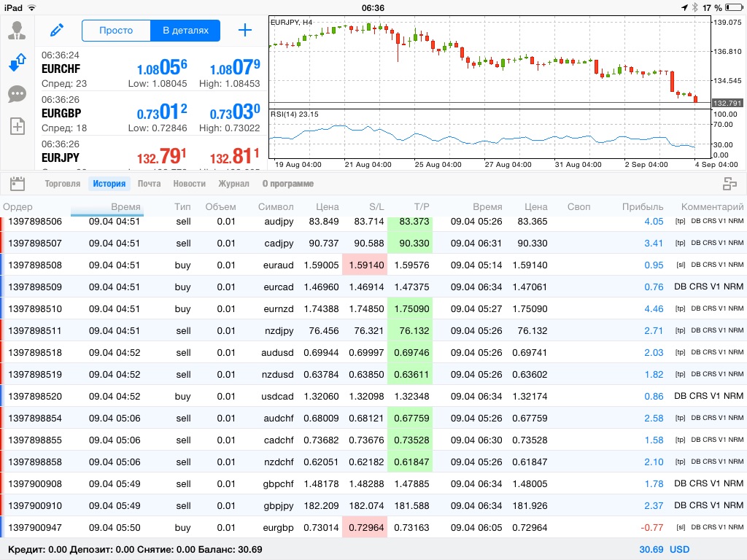Open the Новости tab

(x=189, y=183)
